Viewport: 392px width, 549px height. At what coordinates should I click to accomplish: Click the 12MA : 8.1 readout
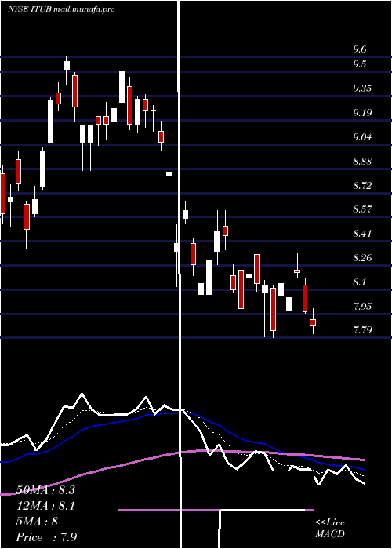(x=45, y=506)
